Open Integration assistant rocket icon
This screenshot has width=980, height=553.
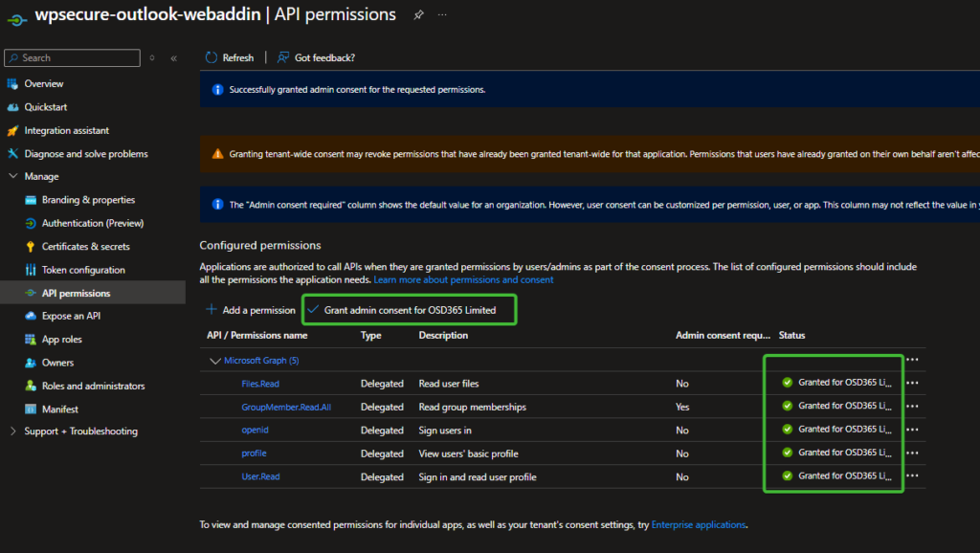coord(13,130)
